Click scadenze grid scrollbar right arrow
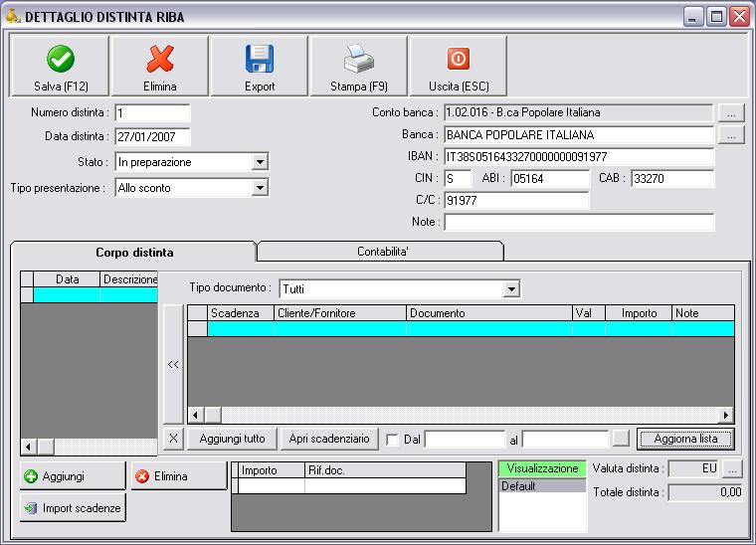The image size is (756, 545). [726, 415]
